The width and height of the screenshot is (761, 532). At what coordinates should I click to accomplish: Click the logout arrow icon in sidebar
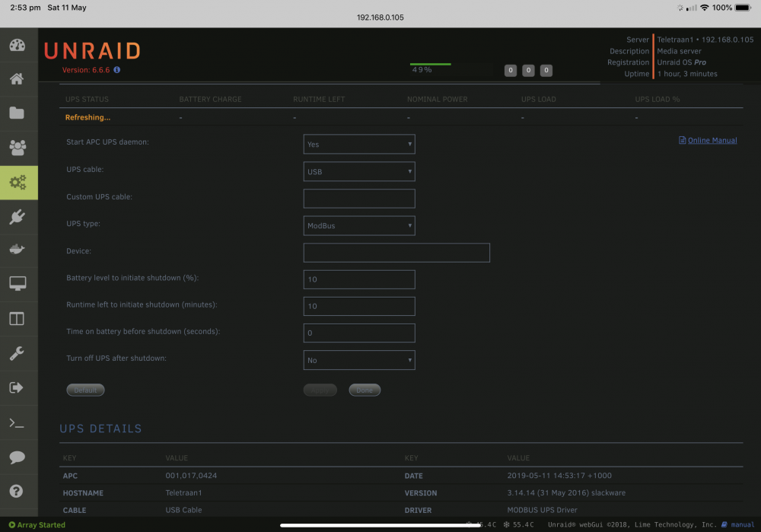(17, 387)
